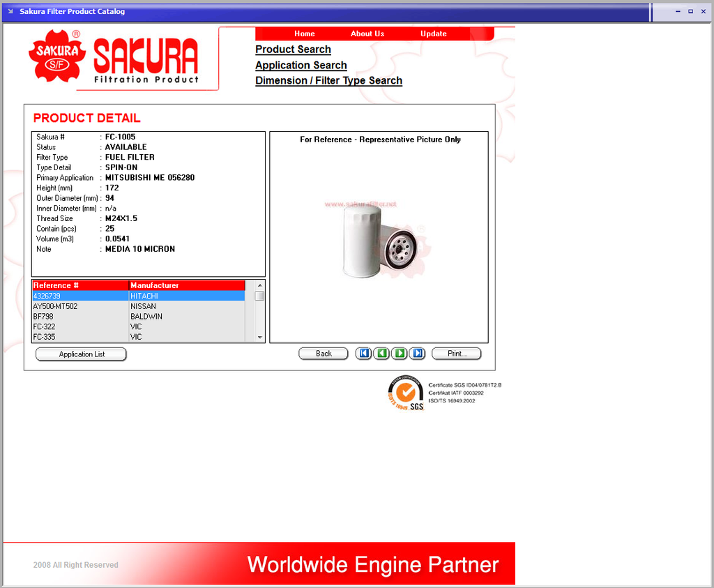Open the Application Search link
The height and width of the screenshot is (588, 714).
301,65
